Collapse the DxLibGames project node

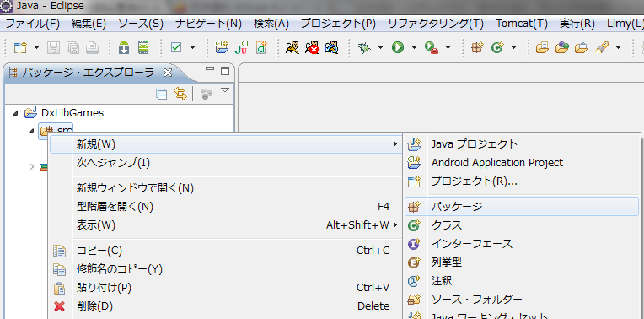click(15, 113)
